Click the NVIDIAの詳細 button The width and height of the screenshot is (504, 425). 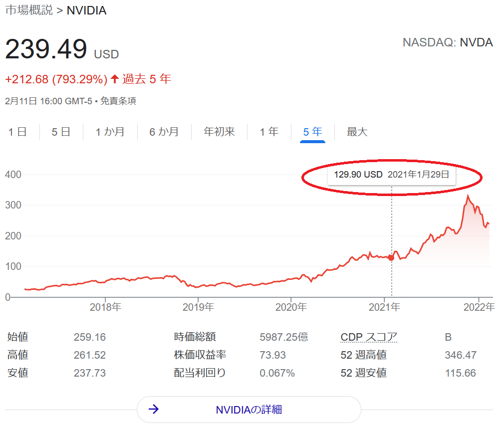point(249,410)
